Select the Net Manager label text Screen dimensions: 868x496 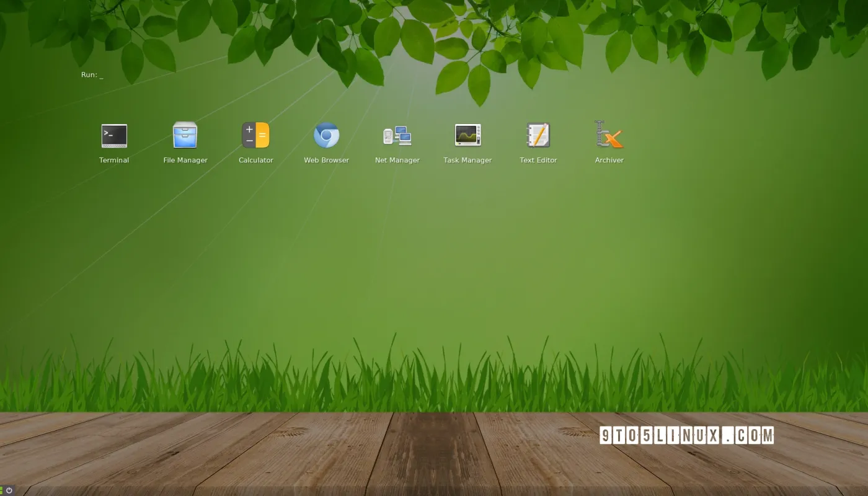(x=397, y=160)
